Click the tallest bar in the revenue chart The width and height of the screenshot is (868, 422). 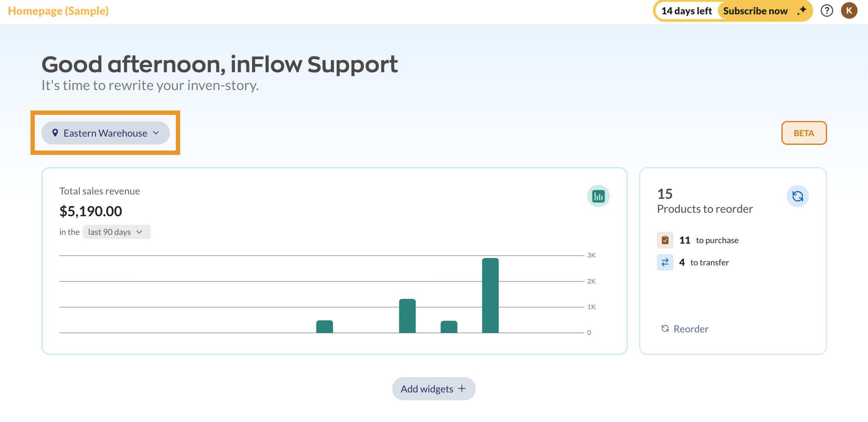point(490,295)
